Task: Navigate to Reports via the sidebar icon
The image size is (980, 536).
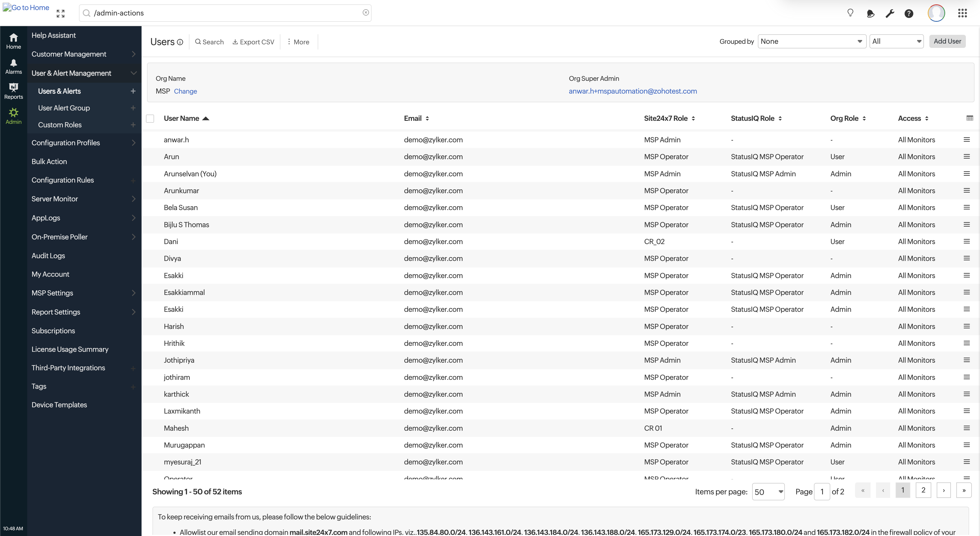Action: 14,91
